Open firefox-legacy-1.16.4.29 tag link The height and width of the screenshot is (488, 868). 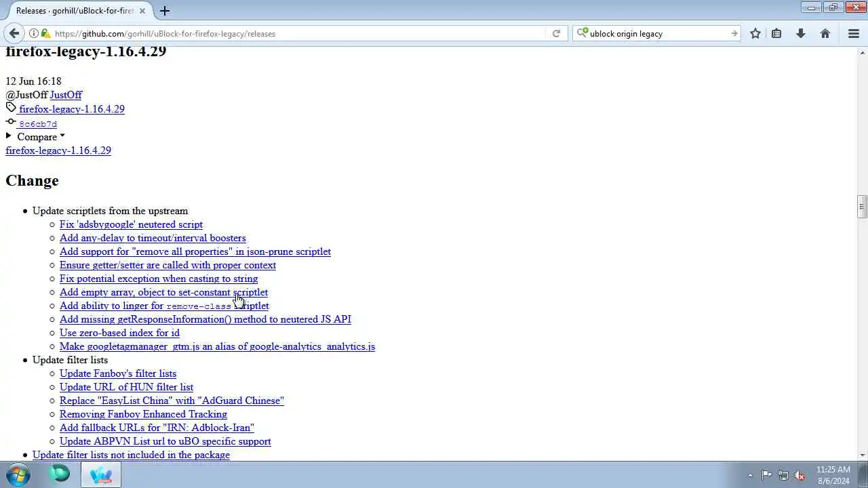[x=71, y=109]
